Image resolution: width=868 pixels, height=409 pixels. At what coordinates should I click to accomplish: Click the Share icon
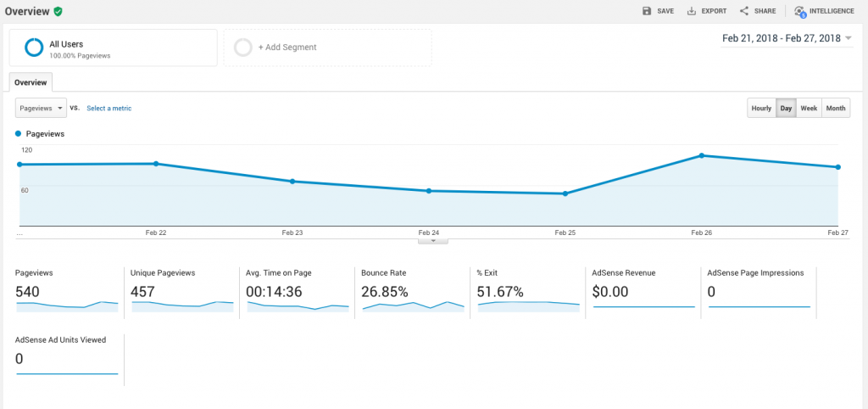744,11
